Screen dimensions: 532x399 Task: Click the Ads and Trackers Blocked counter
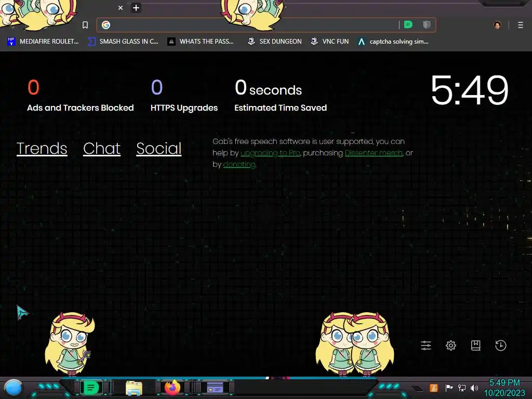[x=81, y=96]
